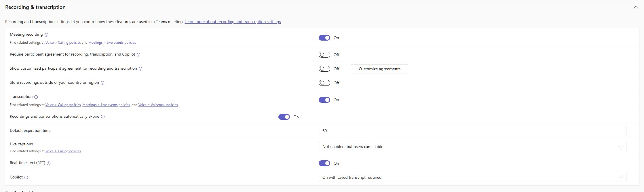Enable require participant agreement toggle

tap(324, 55)
